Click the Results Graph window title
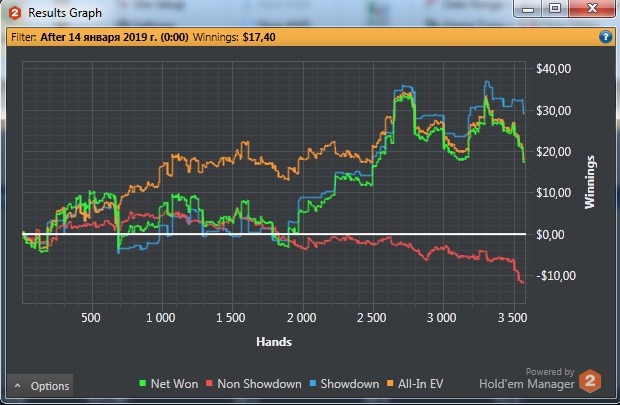 click(x=65, y=13)
